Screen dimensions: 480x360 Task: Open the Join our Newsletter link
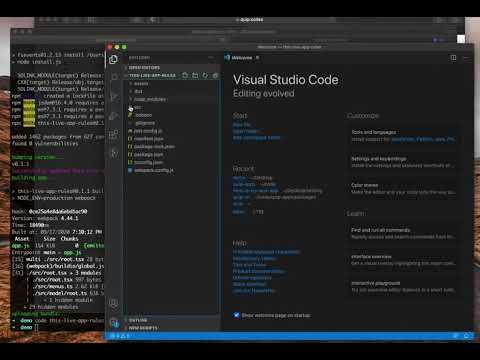254,291
